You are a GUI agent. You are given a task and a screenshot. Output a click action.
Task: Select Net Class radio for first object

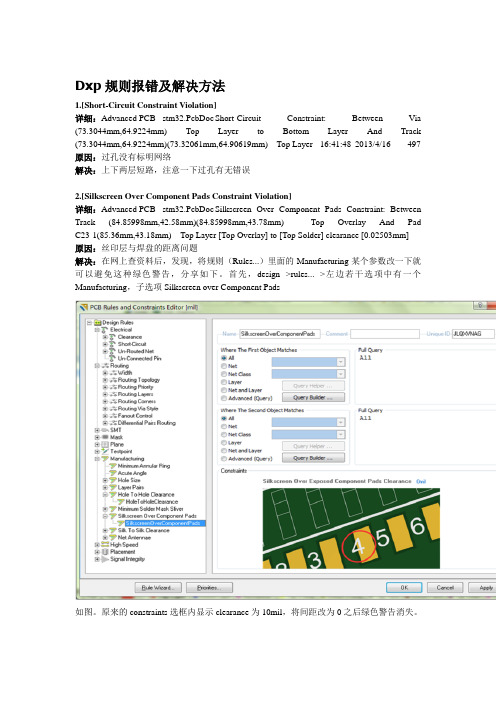coord(224,374)
